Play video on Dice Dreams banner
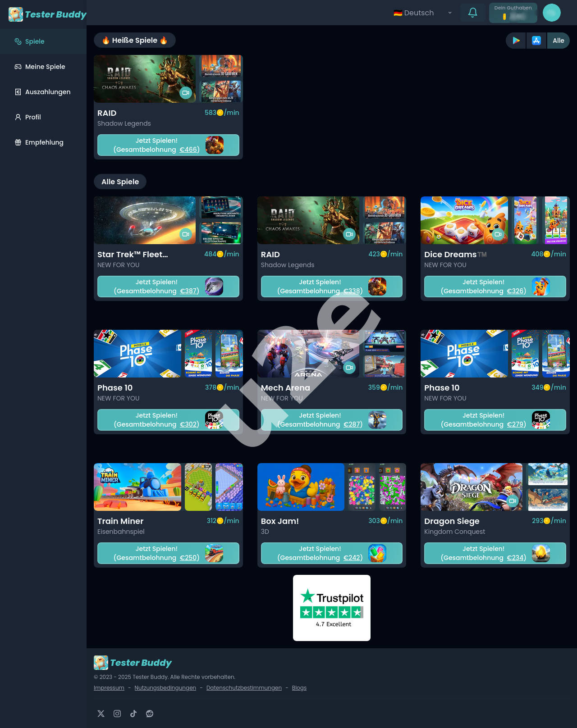577x728 pixels. click(498, 234)
